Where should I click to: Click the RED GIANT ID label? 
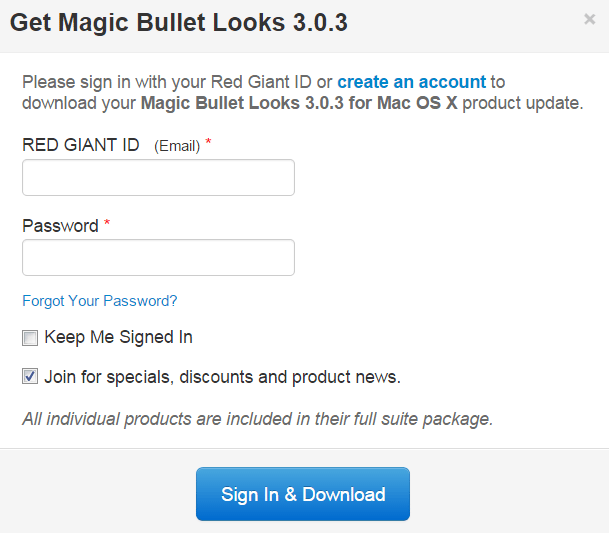pyautogui.click(x=81, y=145)
